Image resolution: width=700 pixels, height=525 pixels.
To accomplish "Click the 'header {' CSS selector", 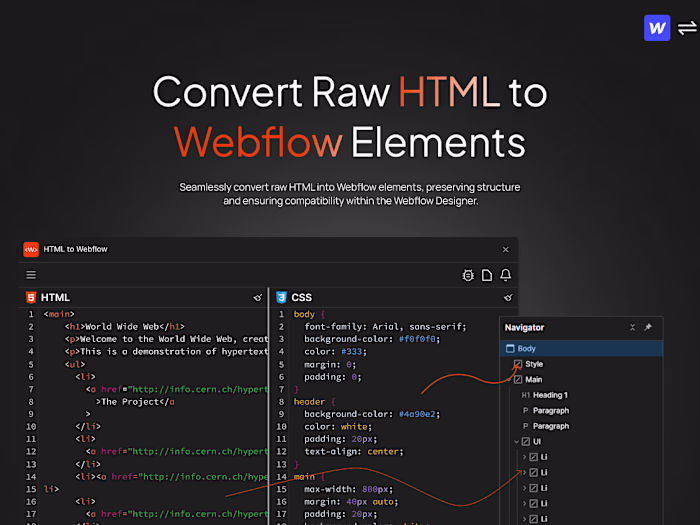I will coord(314,402).
